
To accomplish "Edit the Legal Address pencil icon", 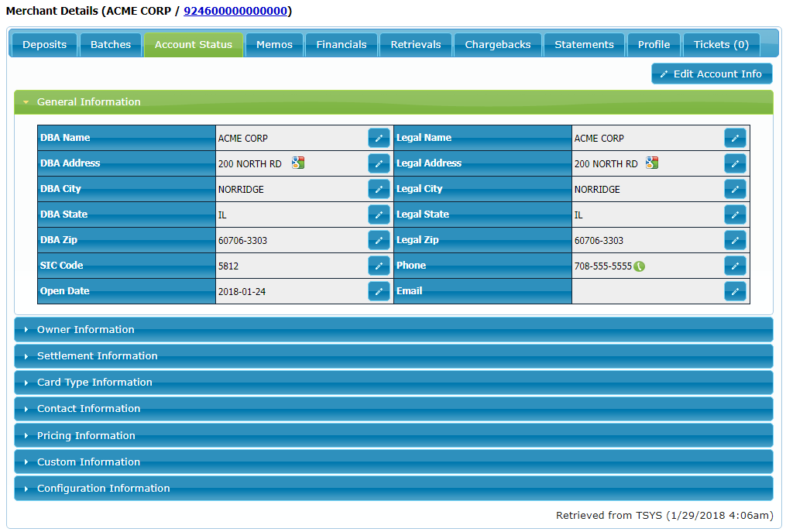I will click(x=735, y=163).
